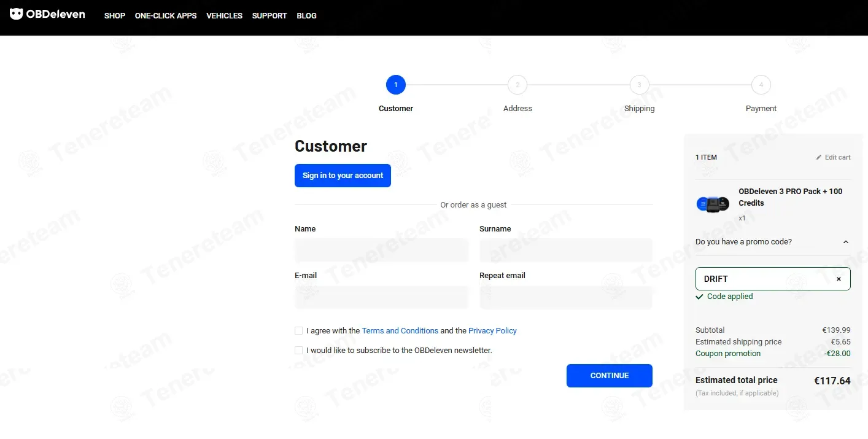
Task: Clear the DRIFT promo code with X
Action: tap(839, 279)
